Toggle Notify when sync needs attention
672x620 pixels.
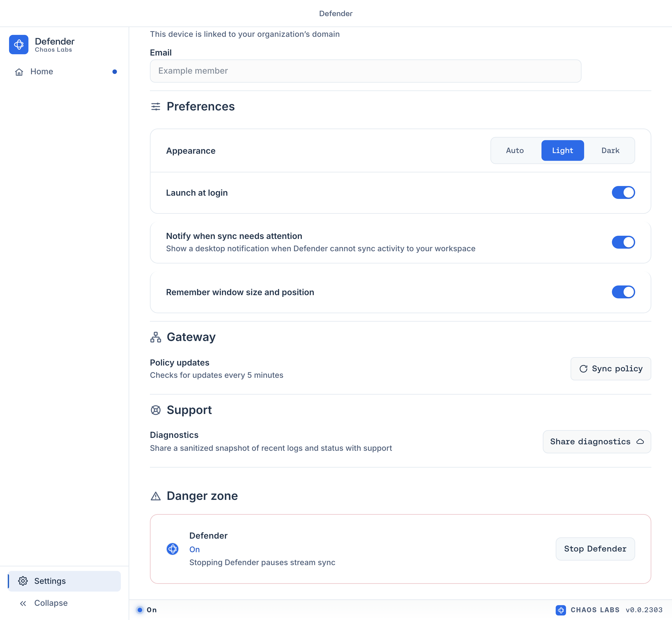pyautogui.click(x=623, y=242)
